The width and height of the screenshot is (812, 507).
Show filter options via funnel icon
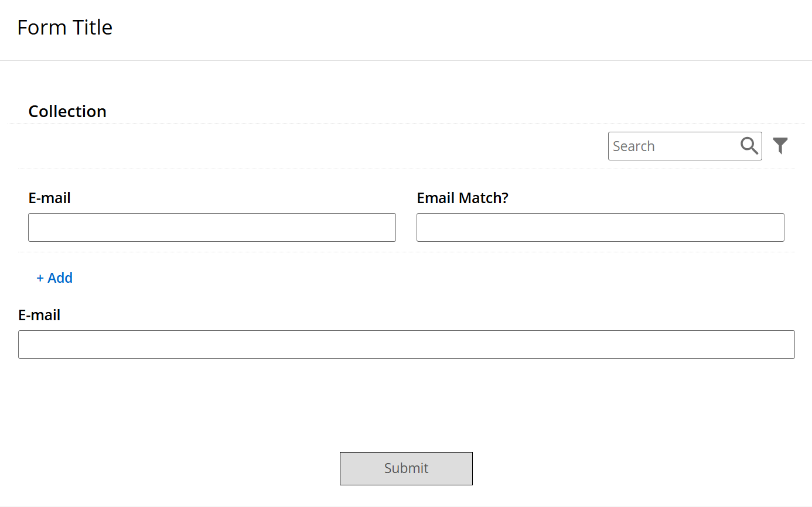(x=780, y=146)
